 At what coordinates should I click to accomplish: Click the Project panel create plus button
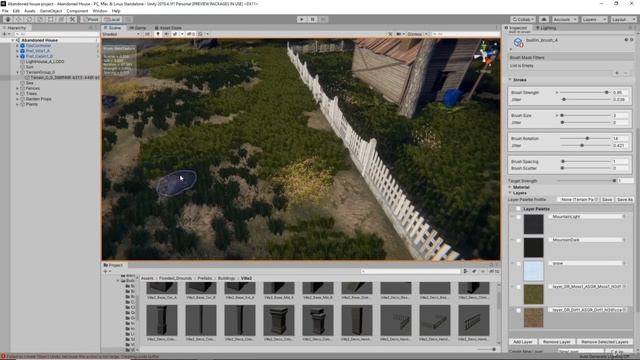(x=106, y=271)
